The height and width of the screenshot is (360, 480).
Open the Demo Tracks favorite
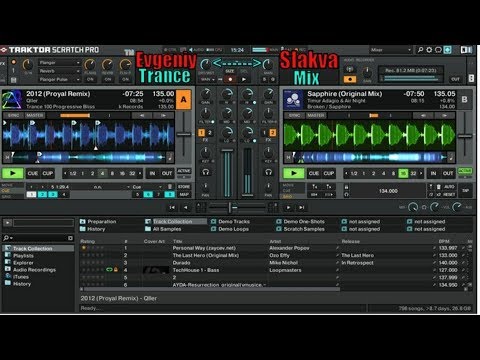click(x=230, y=221)
